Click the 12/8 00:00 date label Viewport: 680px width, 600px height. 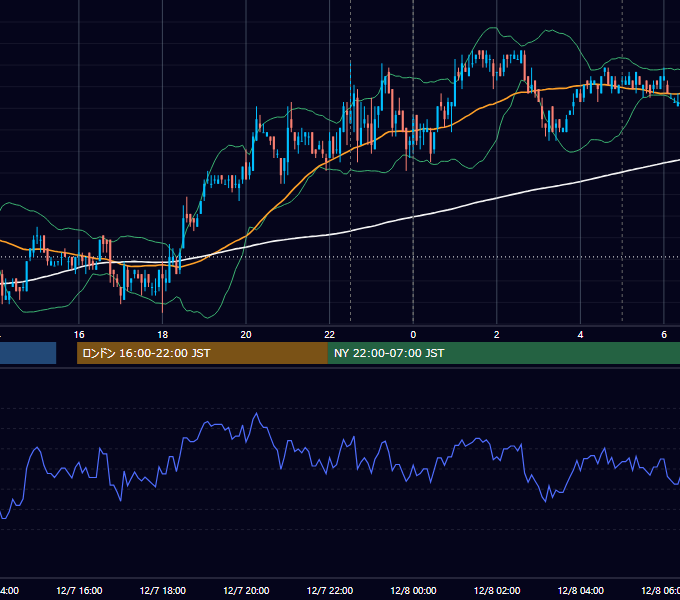click(413, 590)
